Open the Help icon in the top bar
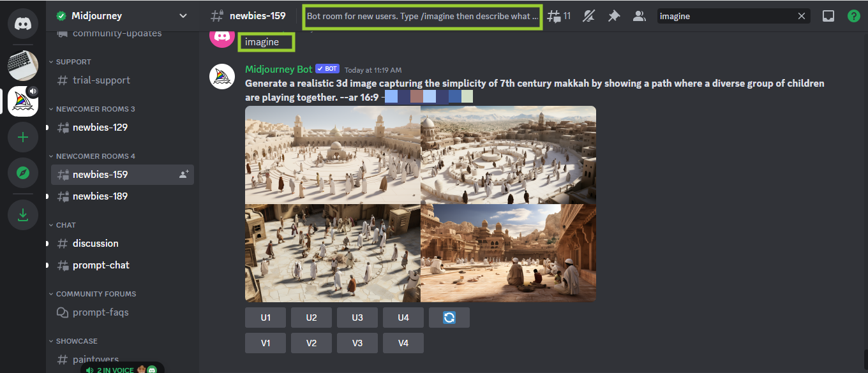This screenshot has width=868, height=373. pos(854,15)
